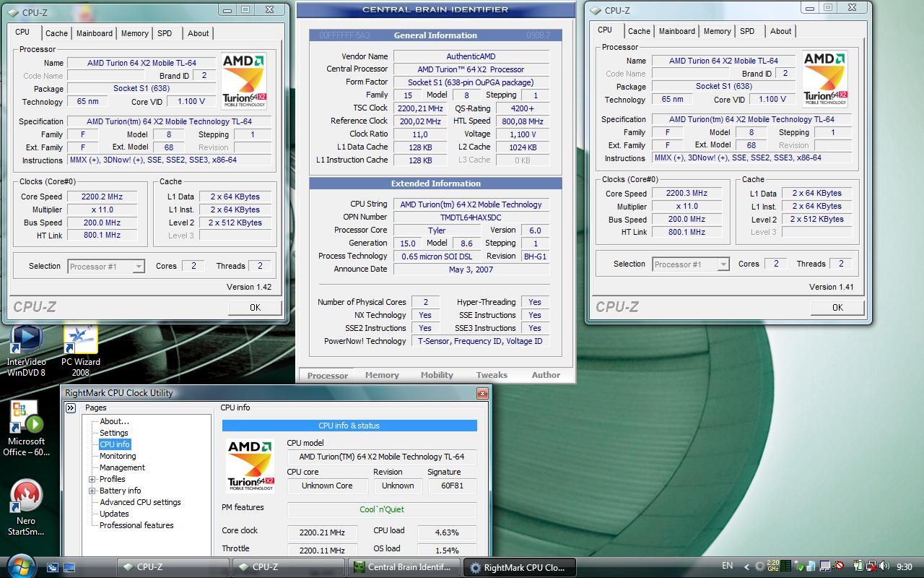Select Advanced CPU settings page
Image resolution: width=924 pixels, height=578 pixels.
140,502
